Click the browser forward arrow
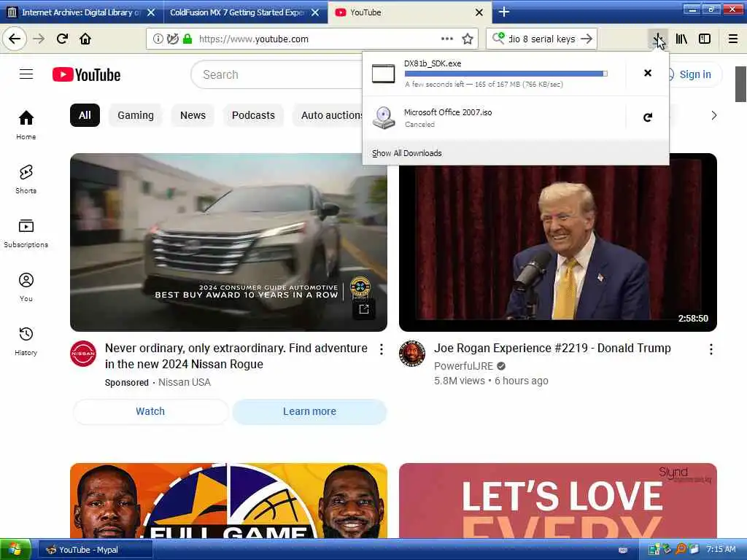Image resolution: width=747 pixels, height=560 pixels. coord(39,39)
